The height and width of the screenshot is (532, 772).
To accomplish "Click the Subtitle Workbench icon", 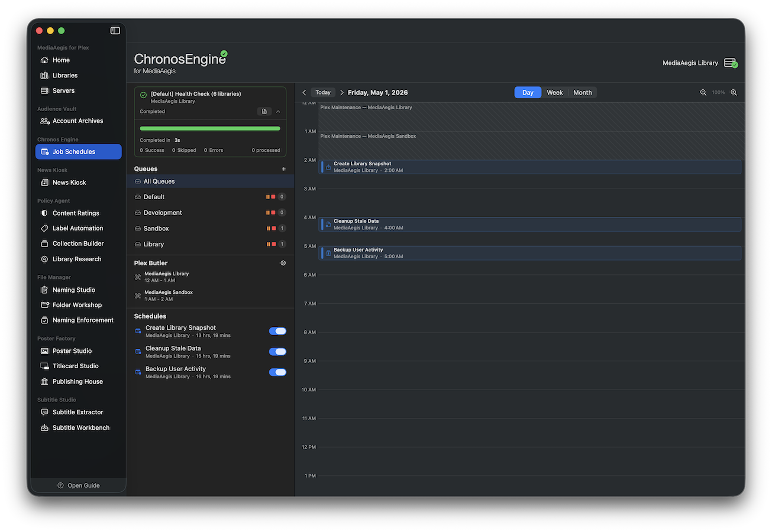I will pos(44,428).
